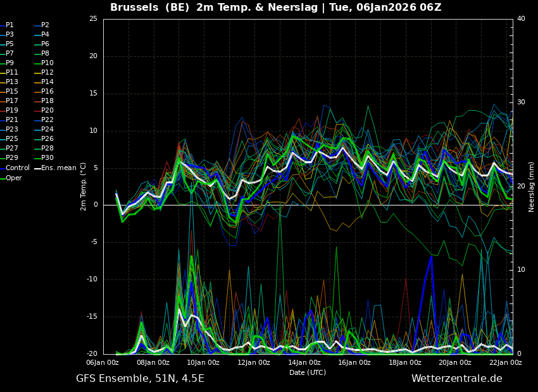Click the 40 tick on Neerslag axis
The width and height of the screenshot is (538, 392).
(521, 19)
